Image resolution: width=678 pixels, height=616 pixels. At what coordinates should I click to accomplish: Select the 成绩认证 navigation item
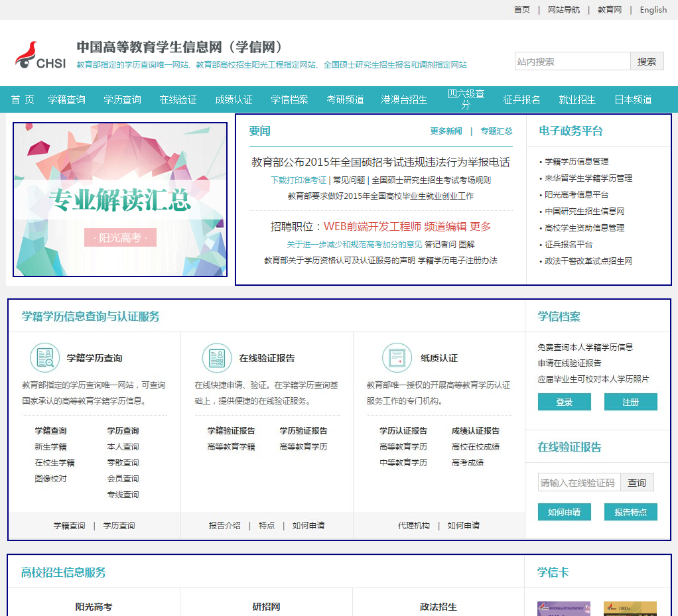coord(234,100)
